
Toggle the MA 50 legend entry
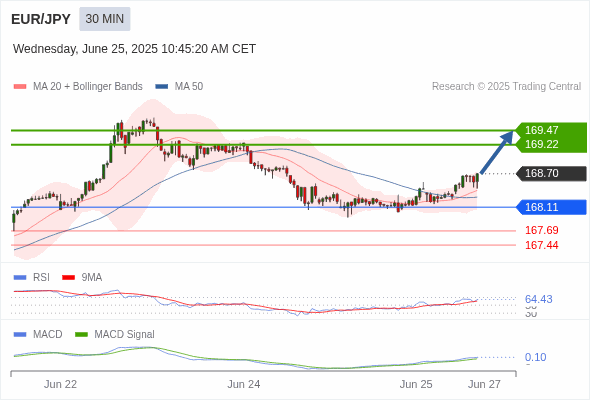(x=179, y=86)
